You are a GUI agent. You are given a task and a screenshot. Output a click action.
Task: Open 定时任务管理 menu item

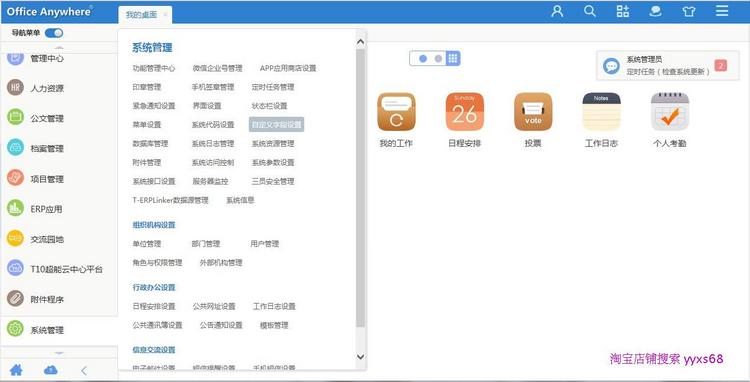pyautogui.click(x=273, y=87)
